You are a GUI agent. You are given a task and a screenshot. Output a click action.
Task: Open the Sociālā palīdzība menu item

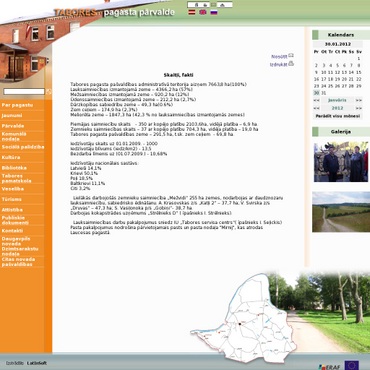tap(22, 147)
